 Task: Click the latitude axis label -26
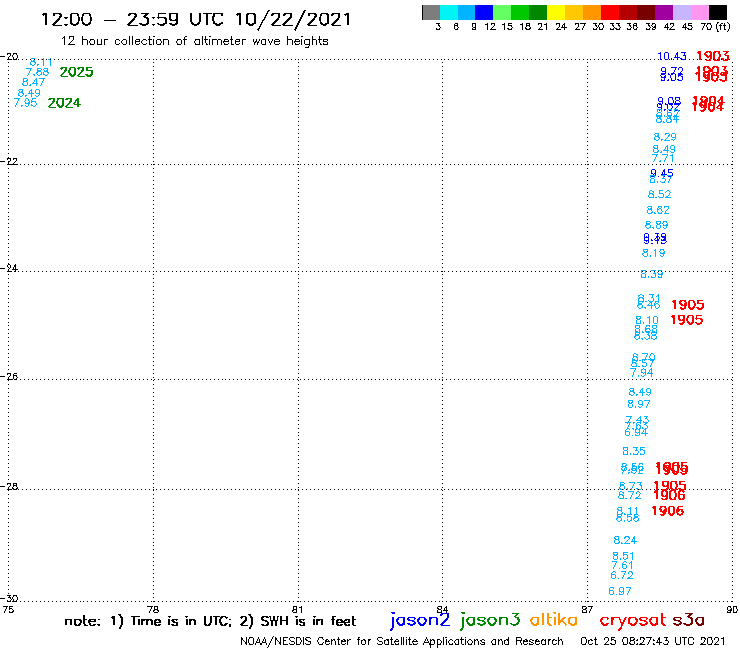point(9,377)
